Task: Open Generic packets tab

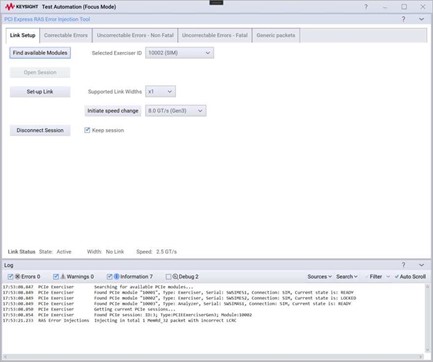Action: click(276, 35)
